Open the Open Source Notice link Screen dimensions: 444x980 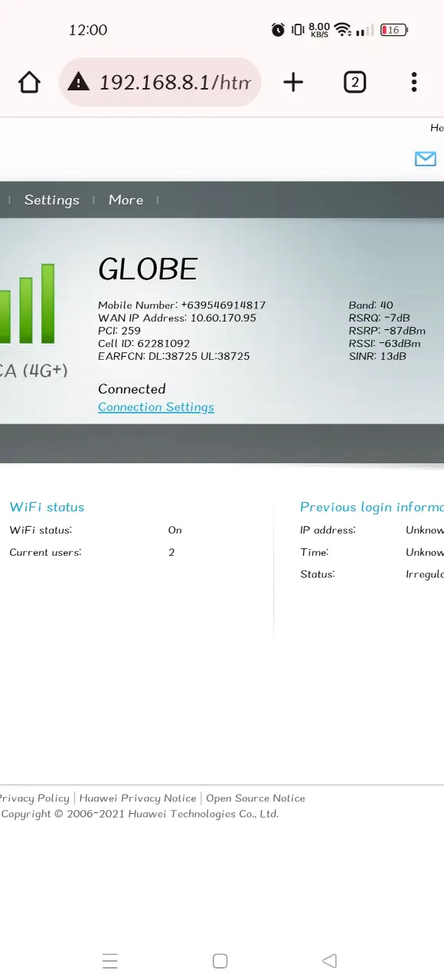[256, 798]
